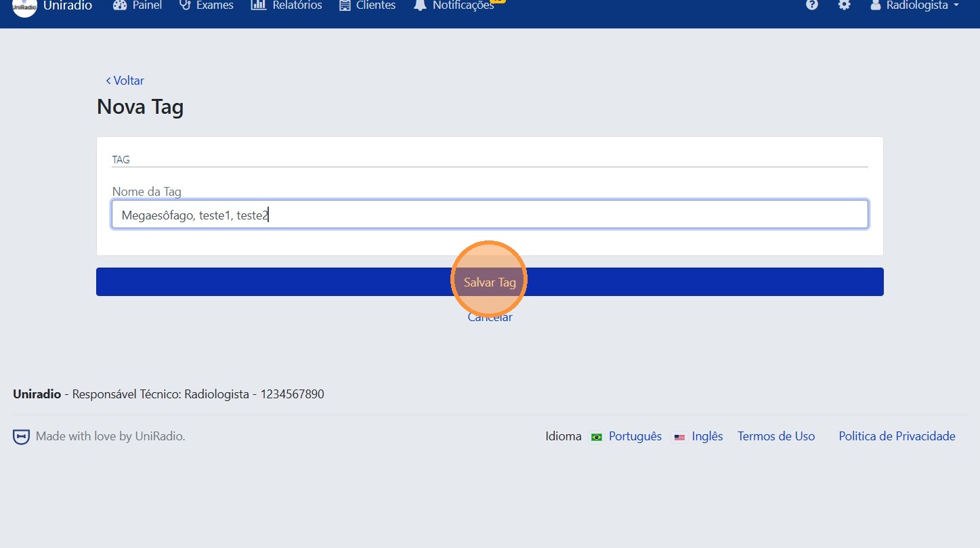Click the Clientes building icon
This screenshot has width=980, height=548.
point(345,5)
